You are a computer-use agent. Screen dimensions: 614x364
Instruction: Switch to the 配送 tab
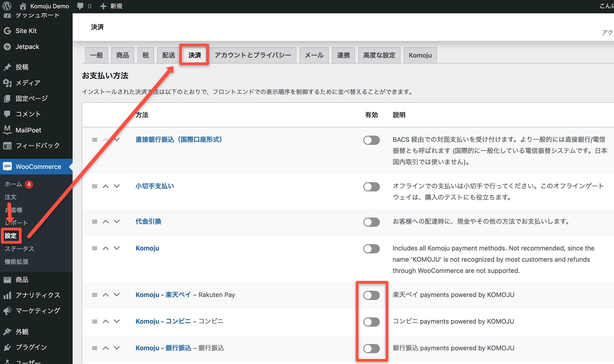168,56
